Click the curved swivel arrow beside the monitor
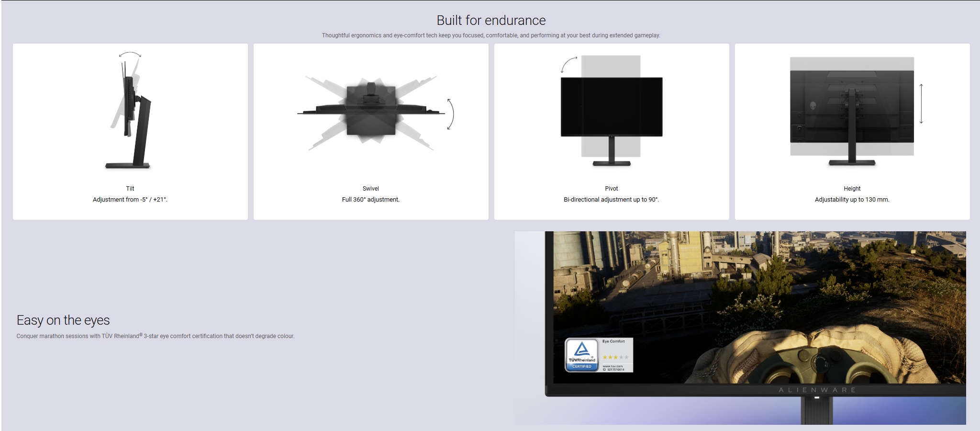The image size is (980, 431). pyautogui.click(x=450, y=114)
